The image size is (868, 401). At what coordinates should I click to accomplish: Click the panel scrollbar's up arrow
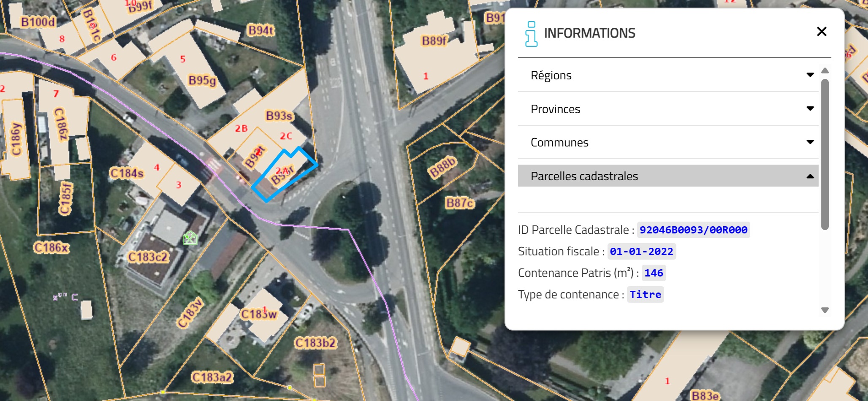[825, 71]
